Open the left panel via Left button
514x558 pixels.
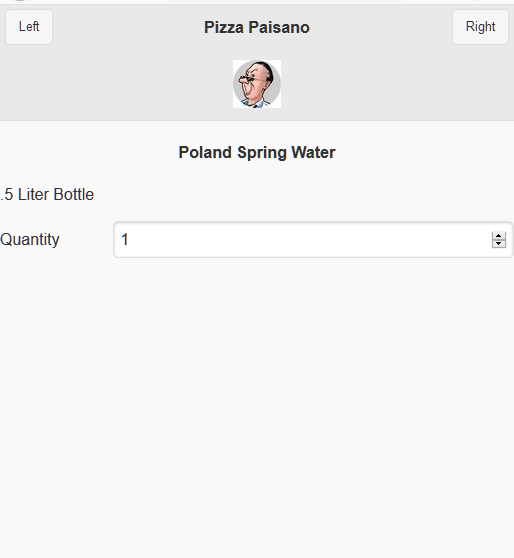click(29, 27)
